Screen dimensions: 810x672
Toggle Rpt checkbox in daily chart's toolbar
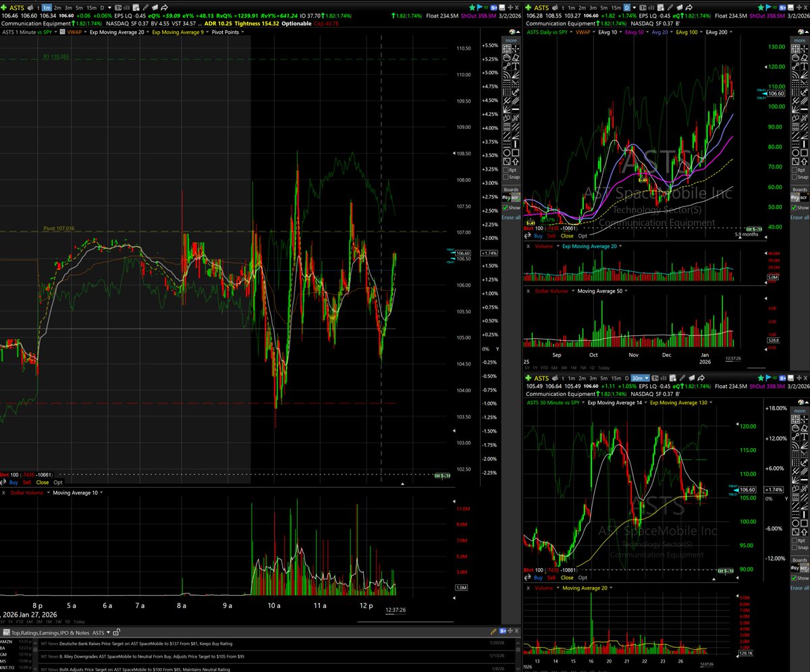(794, 170)
